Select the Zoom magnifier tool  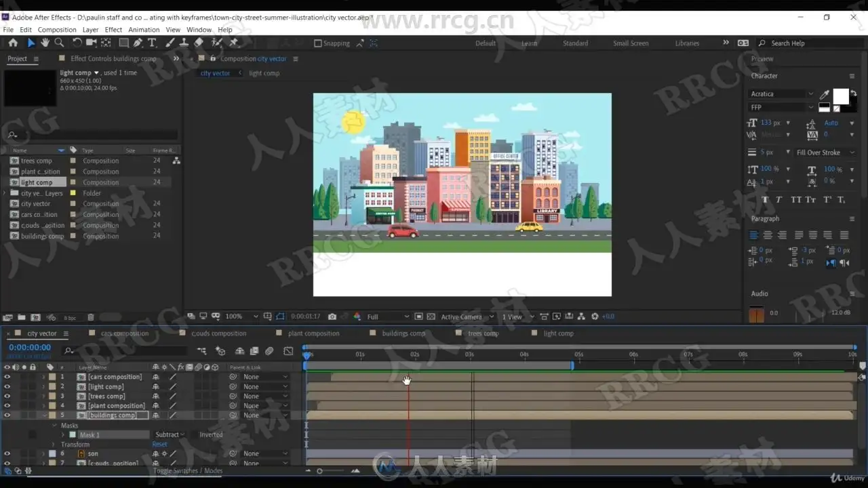59,43
